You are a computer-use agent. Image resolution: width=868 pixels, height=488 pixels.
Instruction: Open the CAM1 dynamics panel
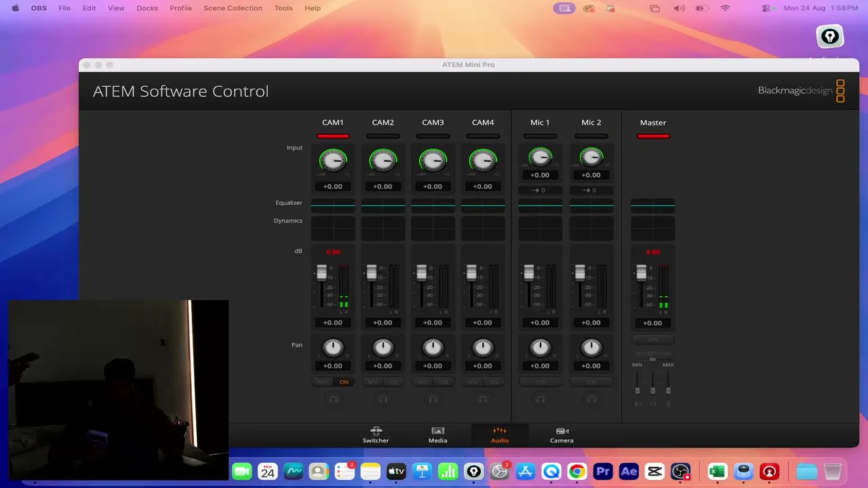pos(333,228)
